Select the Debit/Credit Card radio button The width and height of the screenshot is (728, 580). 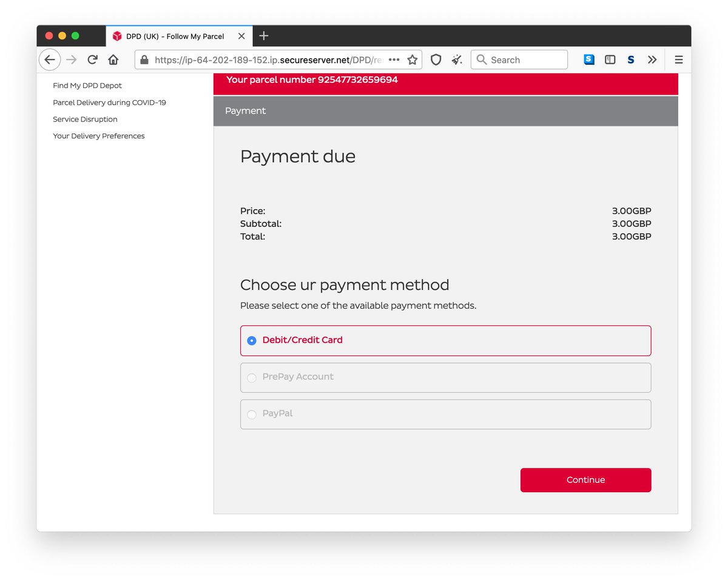point(252,340)
